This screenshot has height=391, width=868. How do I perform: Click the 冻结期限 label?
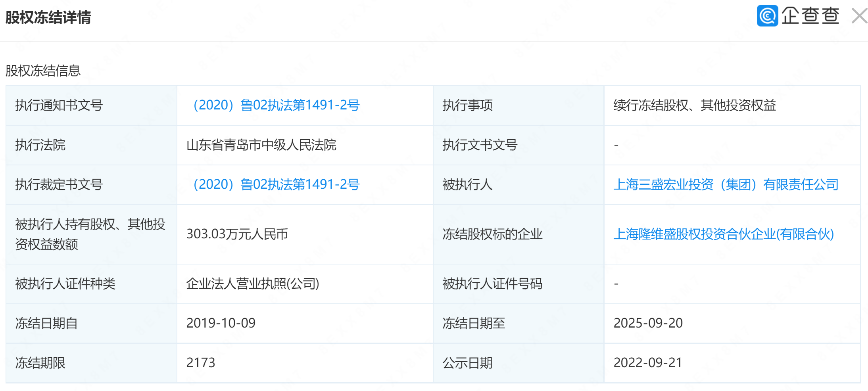(40, 363)
